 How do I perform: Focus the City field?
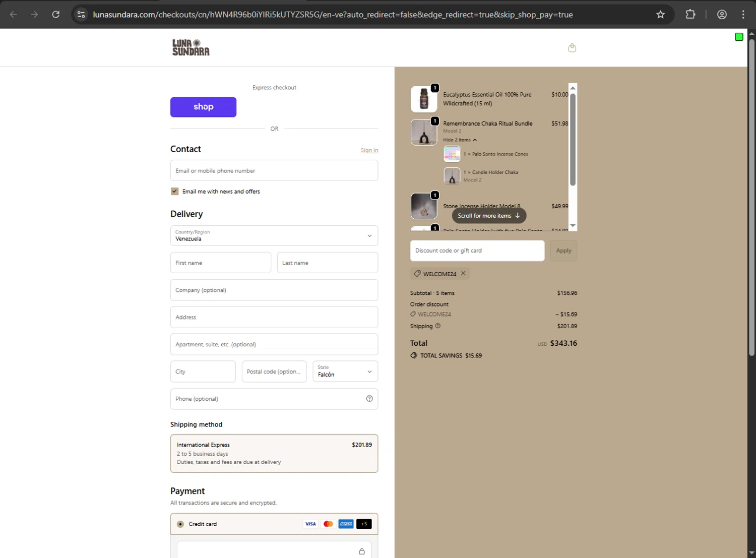[x=203, y=371]
